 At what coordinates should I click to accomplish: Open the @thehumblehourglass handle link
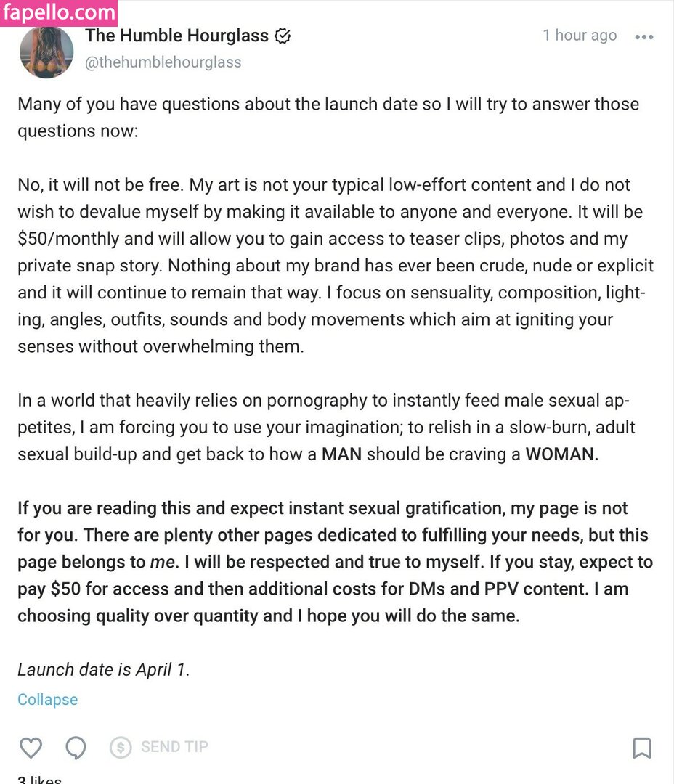click(x=163, y=62)
